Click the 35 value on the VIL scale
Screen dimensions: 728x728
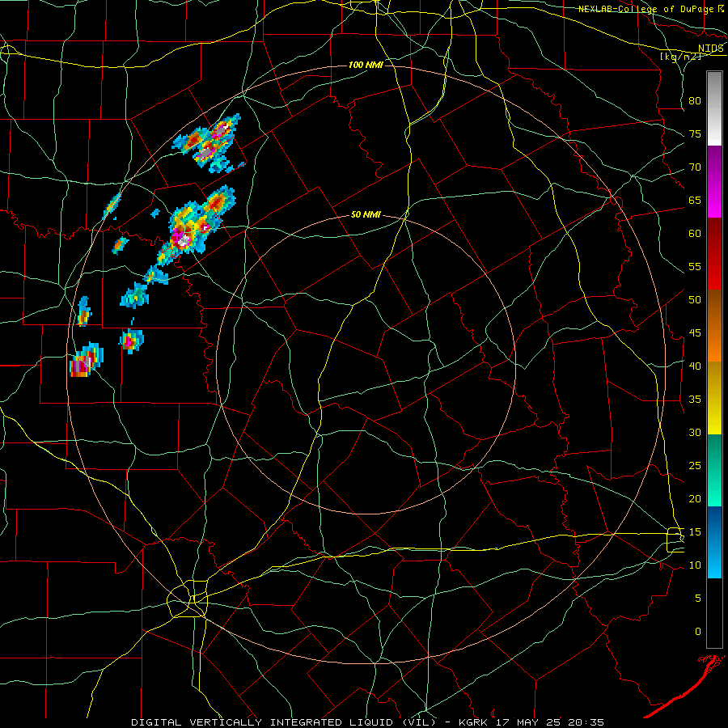tap(695, 400)
